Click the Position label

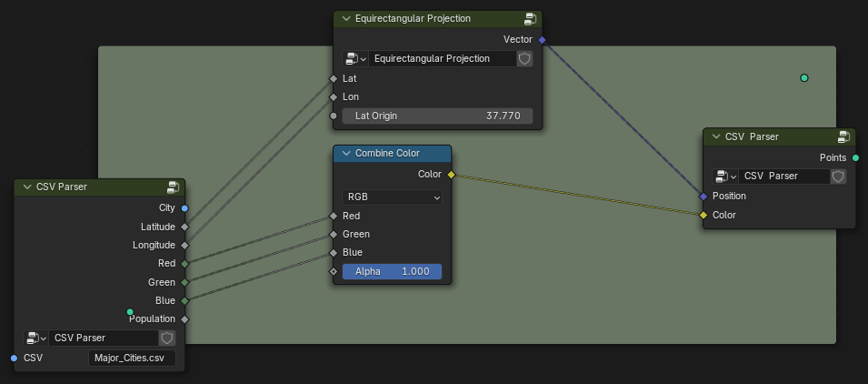[729, 197]
